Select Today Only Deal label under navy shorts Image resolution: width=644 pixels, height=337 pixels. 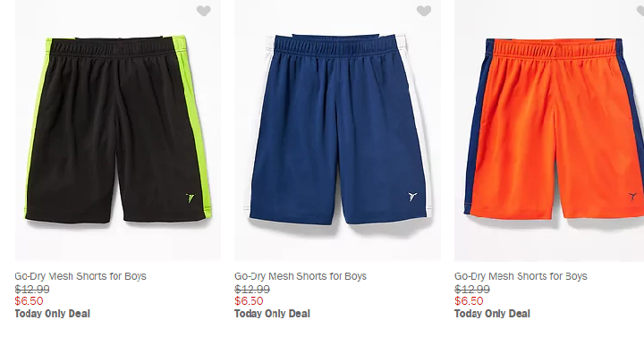tap(272, 314)
